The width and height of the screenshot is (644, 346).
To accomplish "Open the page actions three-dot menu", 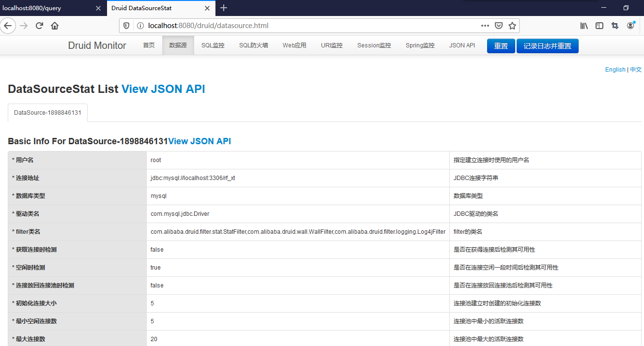I will pos(485,26).
